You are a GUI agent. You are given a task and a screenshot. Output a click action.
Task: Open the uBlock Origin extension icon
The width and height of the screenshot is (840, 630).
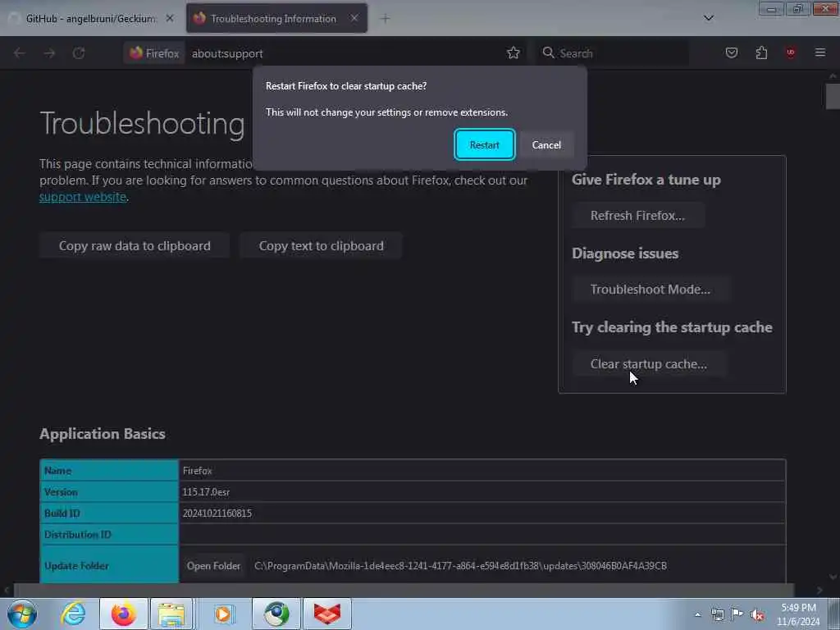coord(790,52)
